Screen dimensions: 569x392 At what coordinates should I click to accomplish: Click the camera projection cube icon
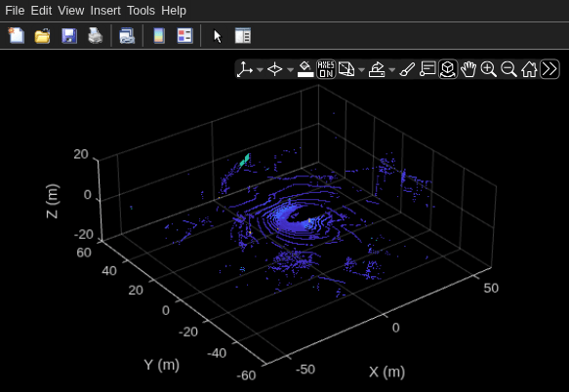click(346, 69)
